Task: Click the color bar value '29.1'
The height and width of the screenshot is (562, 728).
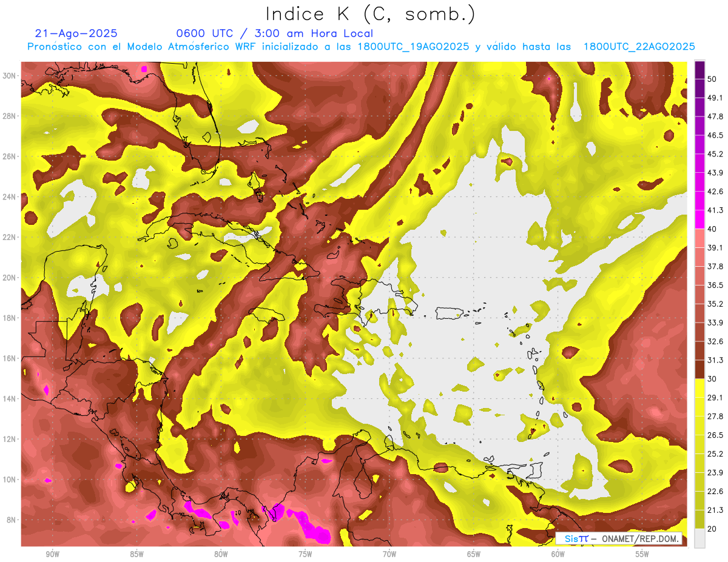Action: pyautogui.click(x=715, y=397)
